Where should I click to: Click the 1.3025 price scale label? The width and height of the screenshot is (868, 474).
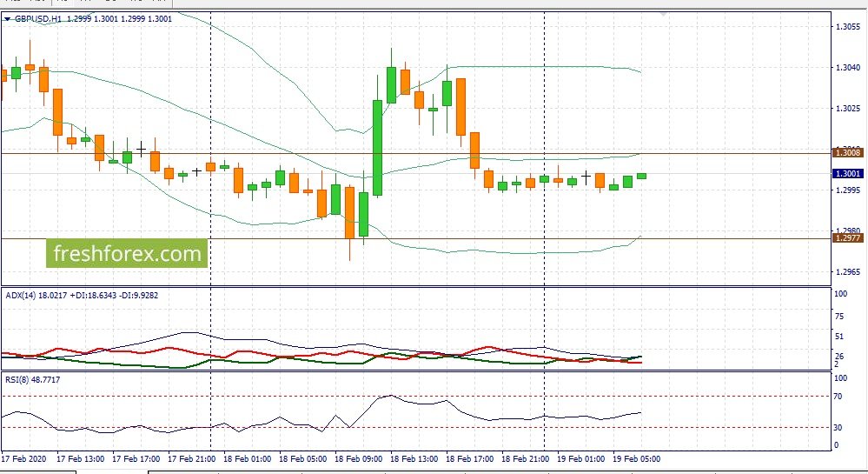coord(847,108)
